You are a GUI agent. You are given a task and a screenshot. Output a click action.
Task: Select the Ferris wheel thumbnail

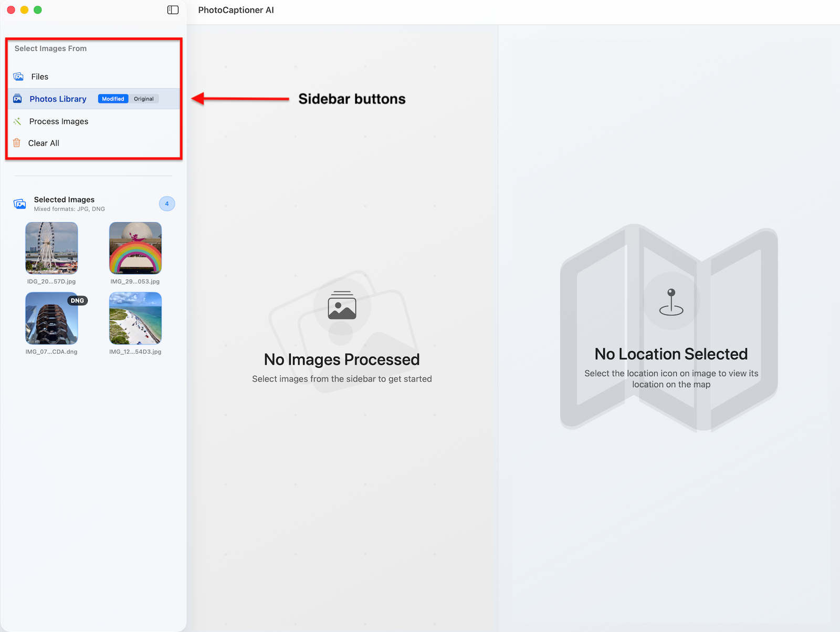tap(51, 248)
